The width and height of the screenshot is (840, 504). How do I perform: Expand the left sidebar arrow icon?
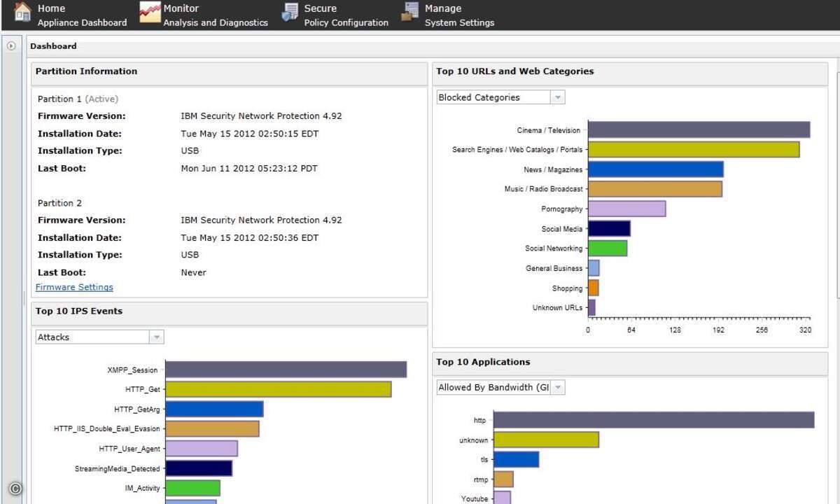point(11,46)
